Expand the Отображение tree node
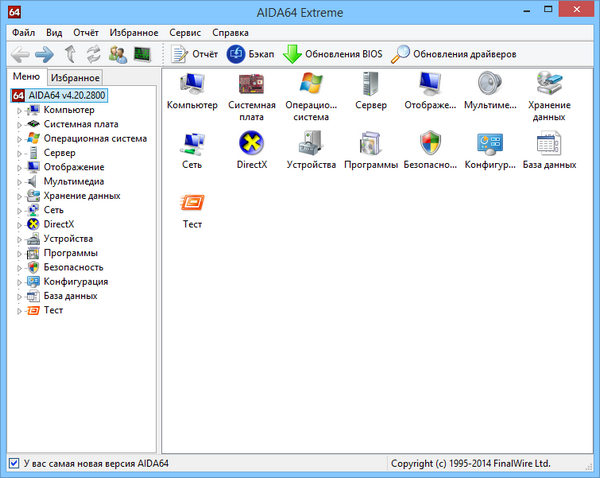The width and height of the screenshot is (600, 478). click(19, 168)
